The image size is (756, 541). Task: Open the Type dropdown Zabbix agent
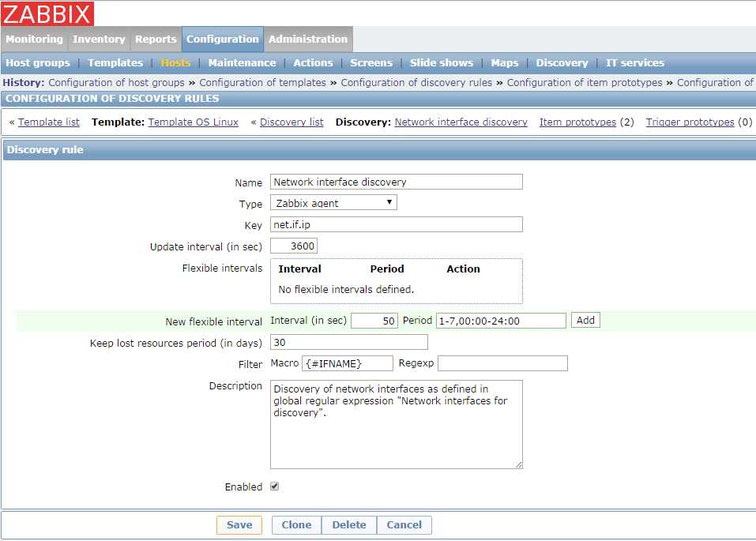pyautogui.click(x=333, y=202)
